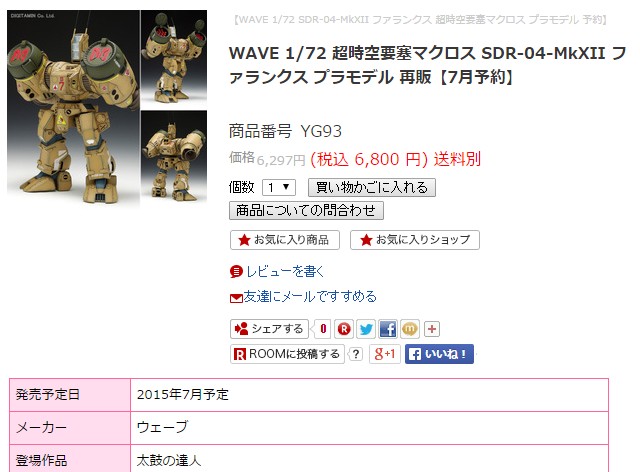Viewport: 640px width, 472px height.
Task: Add item with 買い物かごに入れる button
Action: pos(372,187)
